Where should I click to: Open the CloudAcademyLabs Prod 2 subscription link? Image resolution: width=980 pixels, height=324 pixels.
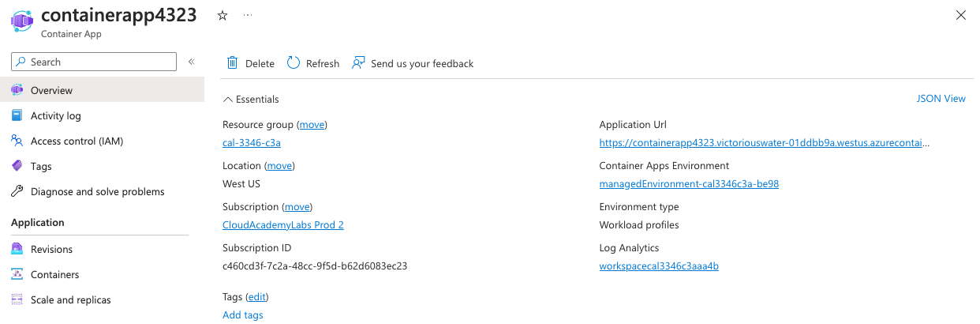click(x=283, y=225)
